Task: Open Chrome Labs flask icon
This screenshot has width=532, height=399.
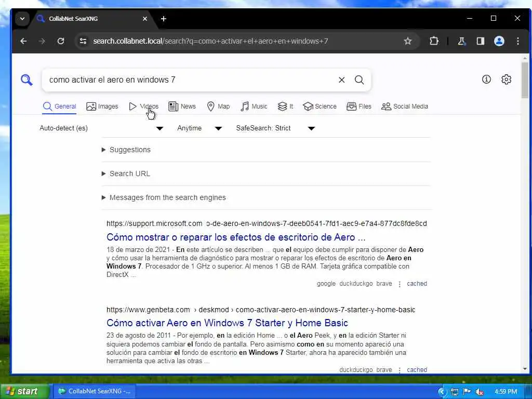Action: pos(461,41)
